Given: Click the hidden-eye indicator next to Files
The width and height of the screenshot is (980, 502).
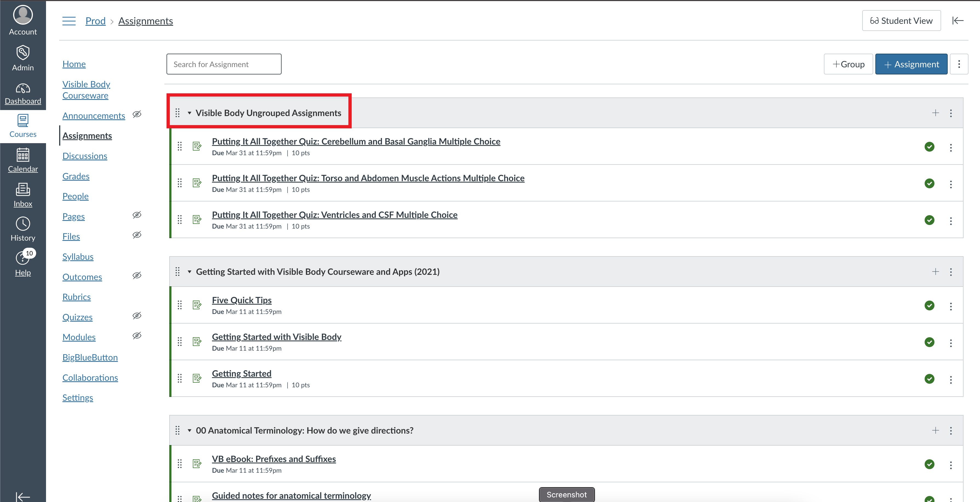Looking at the screenshot, I should click(x=137, y=235).
